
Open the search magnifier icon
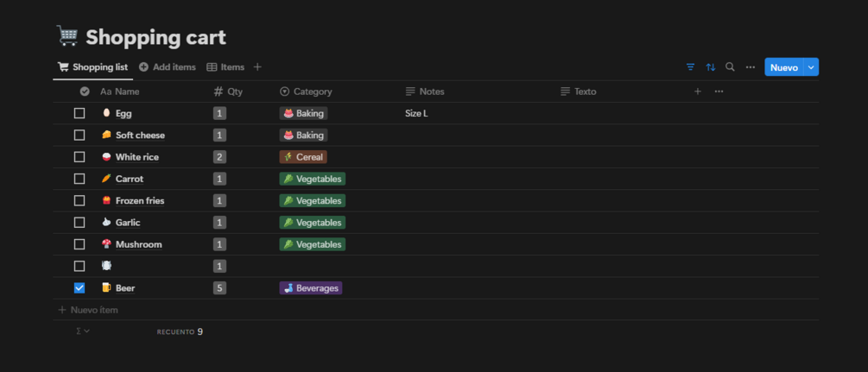pyautogui.click(x=730, y=67)
